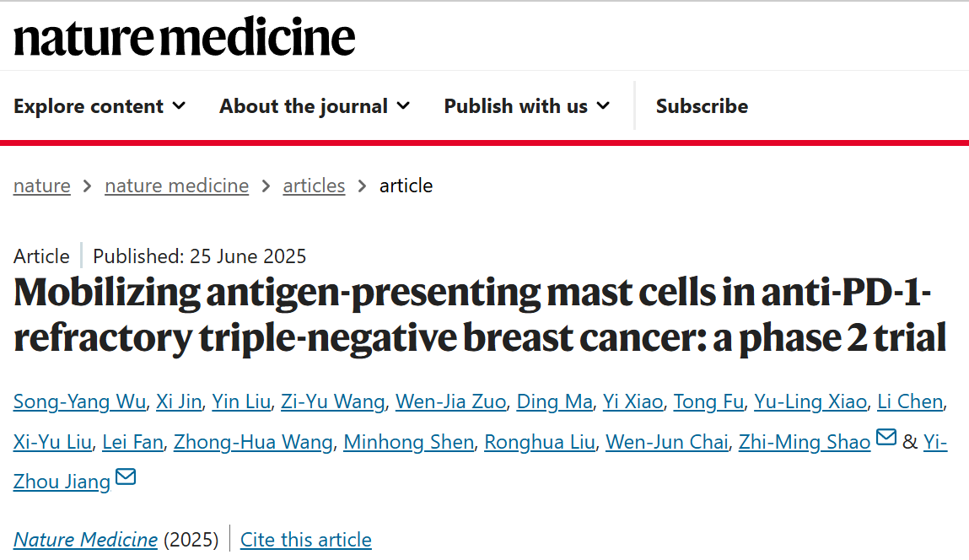Screen dimensions: 969x560
Task: Click author Ronghua Liu's name
Action: (x=540, y=442)
